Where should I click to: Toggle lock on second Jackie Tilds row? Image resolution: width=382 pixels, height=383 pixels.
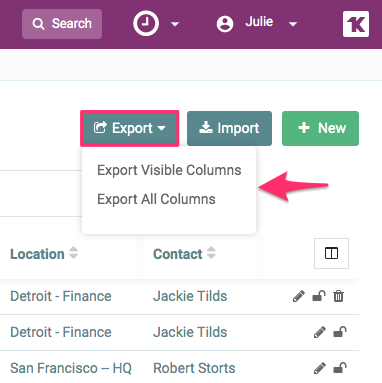pos(340,332)
